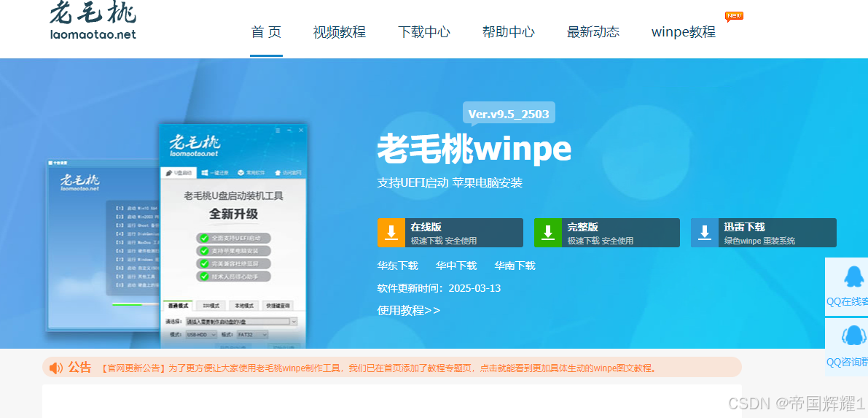This screenshot has width=868, height=418.
Task: Click the 完美兼容杜绝蓝屏 green checkmark
Action: (x=204, y=263)
